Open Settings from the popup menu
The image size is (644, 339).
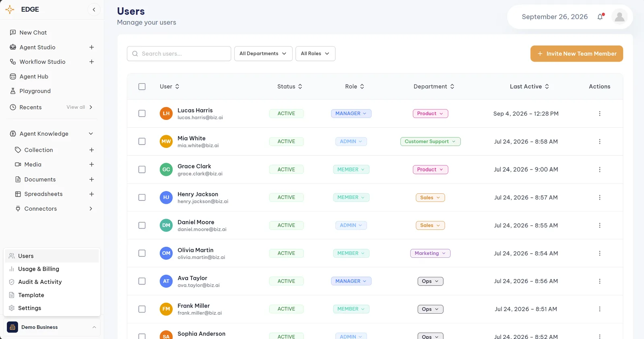point(52,308)
